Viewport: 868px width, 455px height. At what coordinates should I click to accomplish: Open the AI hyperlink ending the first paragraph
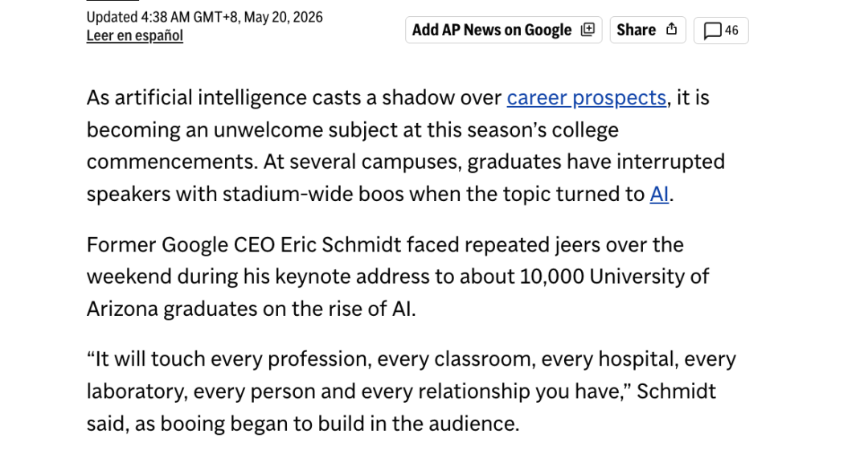point(659,195)
